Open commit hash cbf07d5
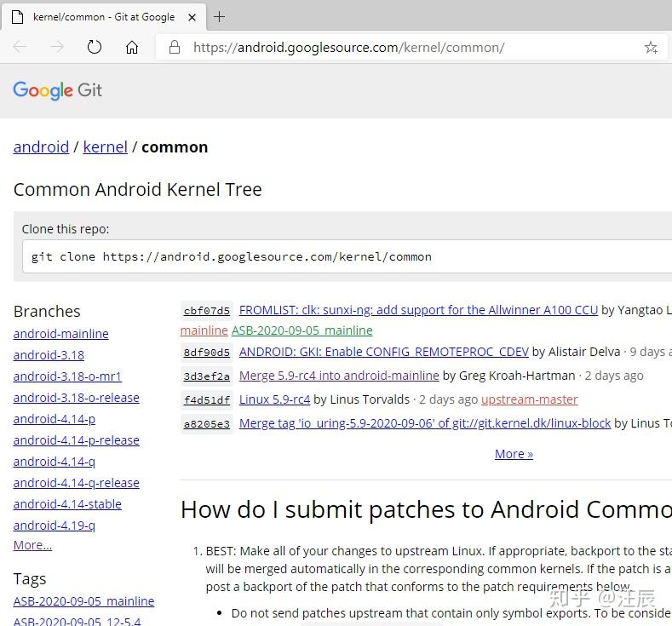 [x=206, y=311]
